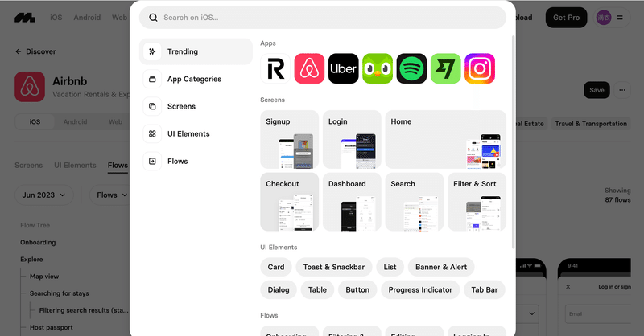This screenshot has height=336, width=644.
Task: Open the Jun 2023 version dropdown
Action: click(44, 195)
